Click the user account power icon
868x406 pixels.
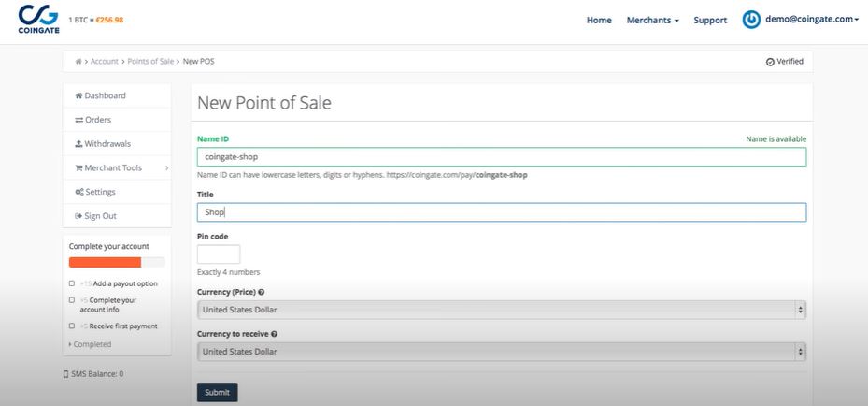(x=751, y=20)
